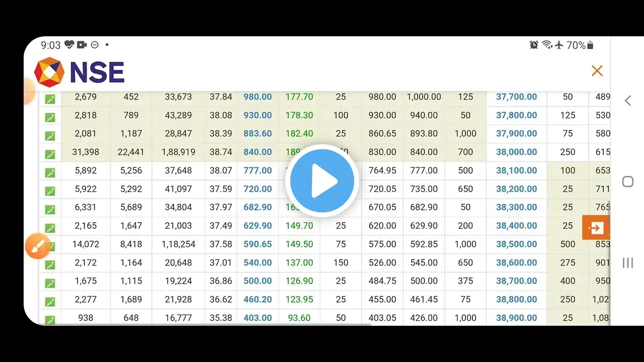Open strike price 38,100.00
The width and height of the screenshot is (644, 362).
click(x=516, y=170)
